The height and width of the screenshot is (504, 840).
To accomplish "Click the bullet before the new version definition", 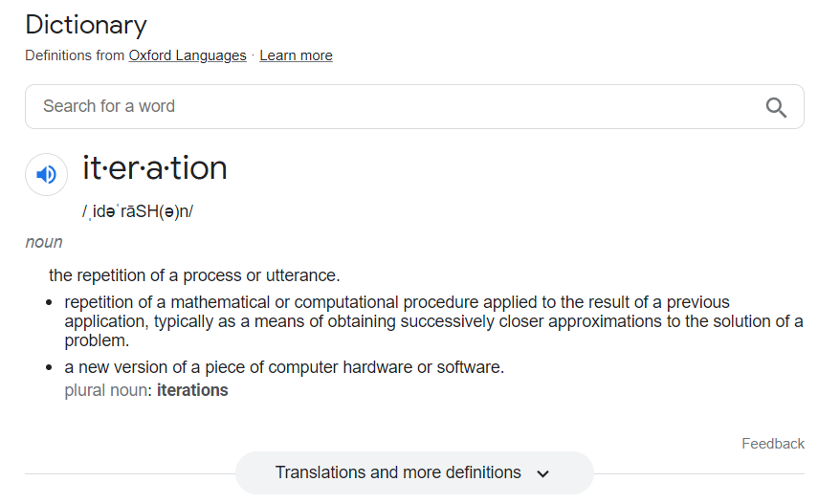I will coord(50,367).
